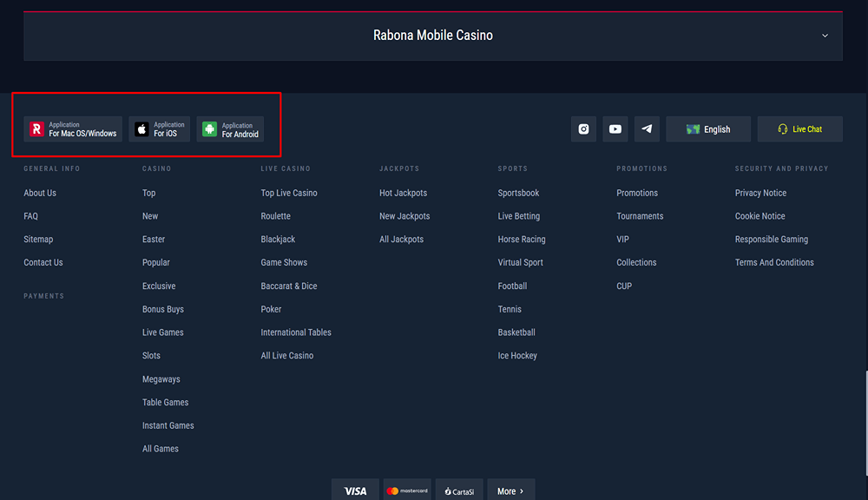Click the page vertical scrollbar
The height and width of the screenshot is (500, 868).
(x=866, y=424)
